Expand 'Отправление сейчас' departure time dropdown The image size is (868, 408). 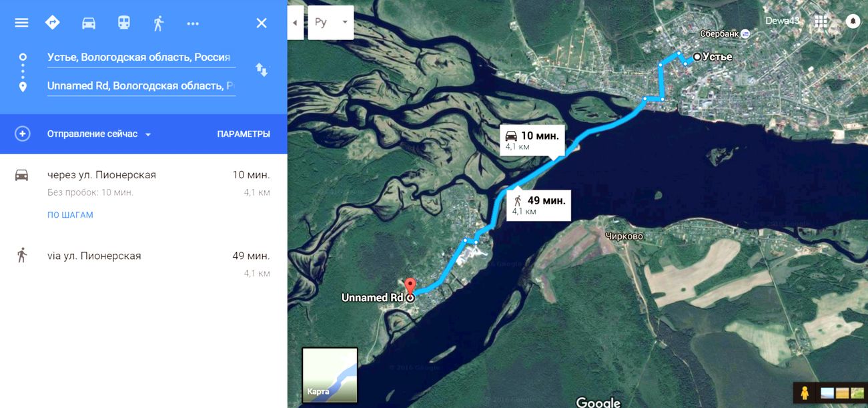coord(99,134)
